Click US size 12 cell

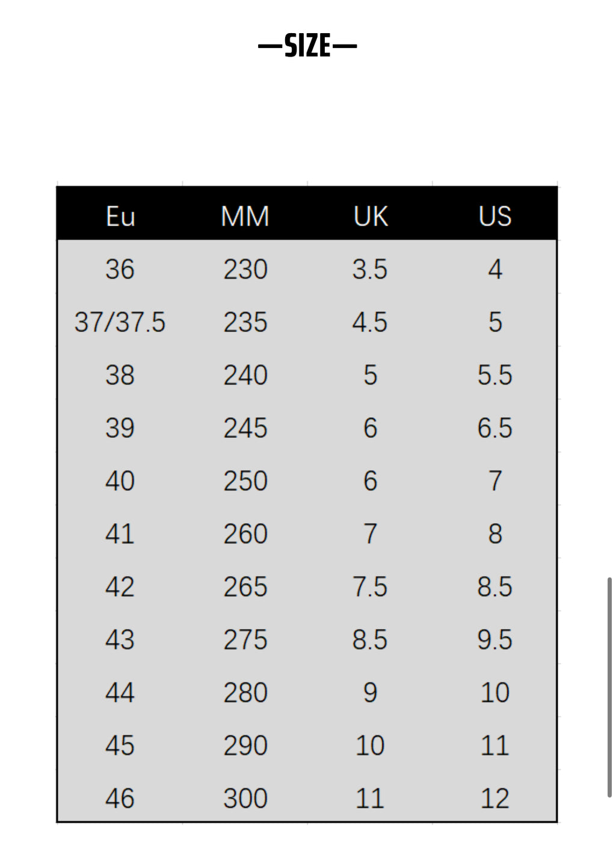click(495, 799)
